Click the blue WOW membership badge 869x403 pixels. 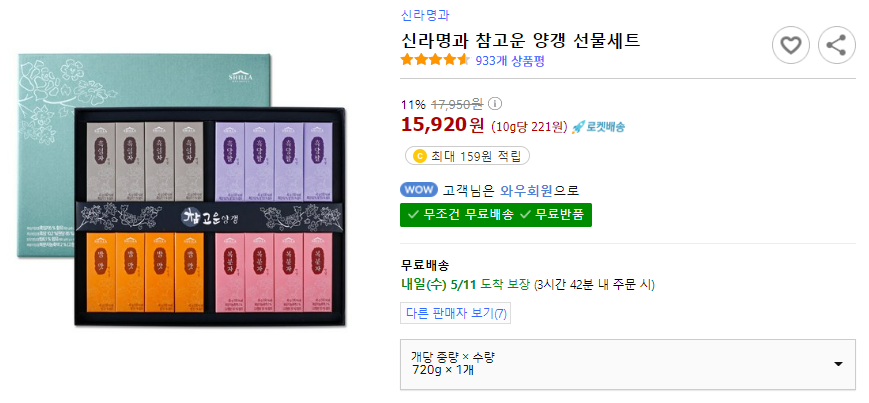[x=418, y=190]
